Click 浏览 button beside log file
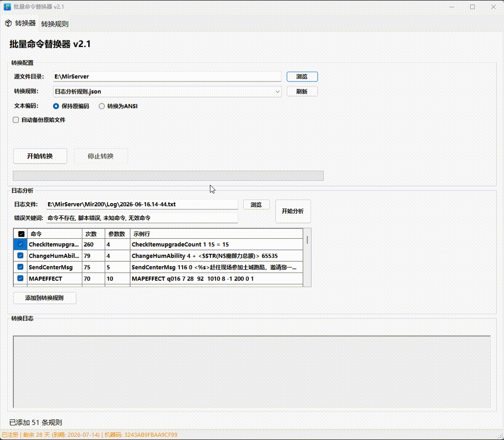The height and width of the screenshot is (440, 504). [256, 205]
